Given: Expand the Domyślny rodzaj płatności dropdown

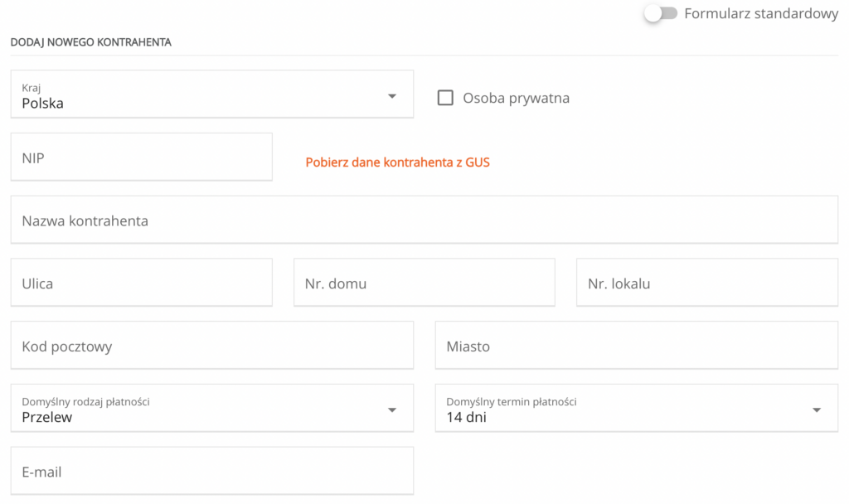Looking at the screenshot, I should [392, 408].
